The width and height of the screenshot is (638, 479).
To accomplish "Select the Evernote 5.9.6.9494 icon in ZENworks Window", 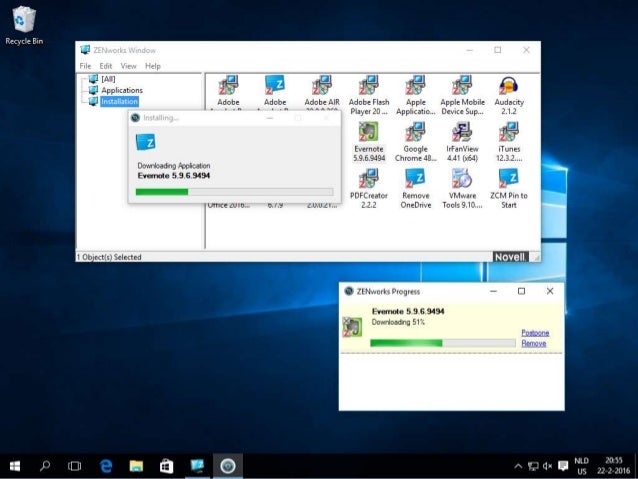I will (x=369, y=142).
